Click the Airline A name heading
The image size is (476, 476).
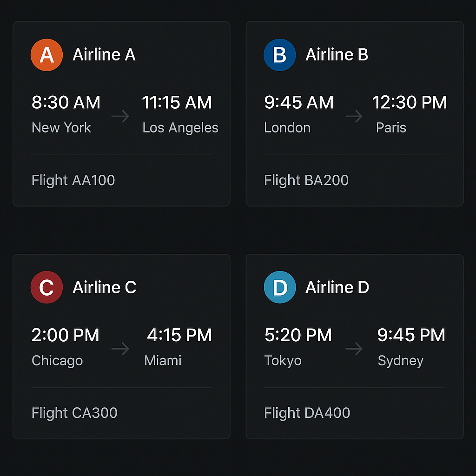104,55
